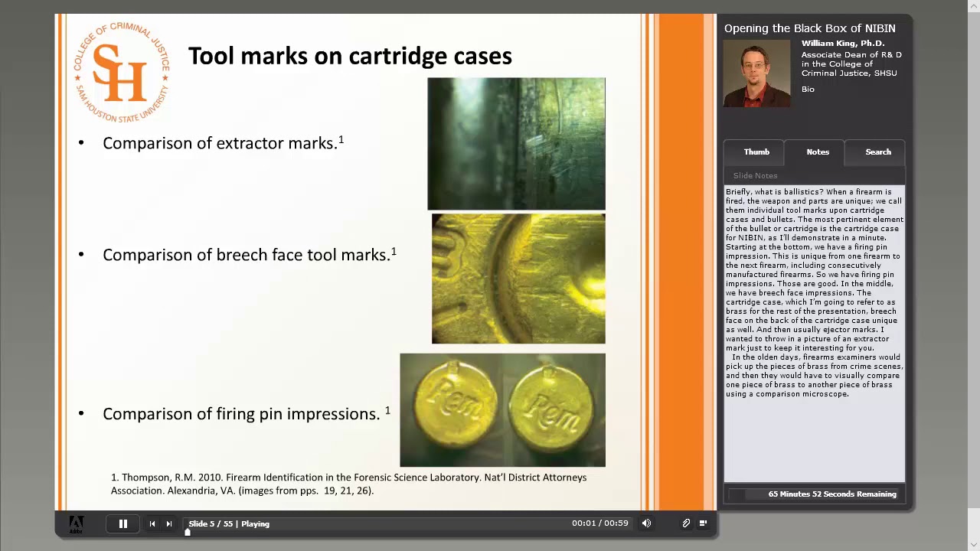980x551 pixels.
Task: Open the attachments paperclip icon
Action: (686, 523)
